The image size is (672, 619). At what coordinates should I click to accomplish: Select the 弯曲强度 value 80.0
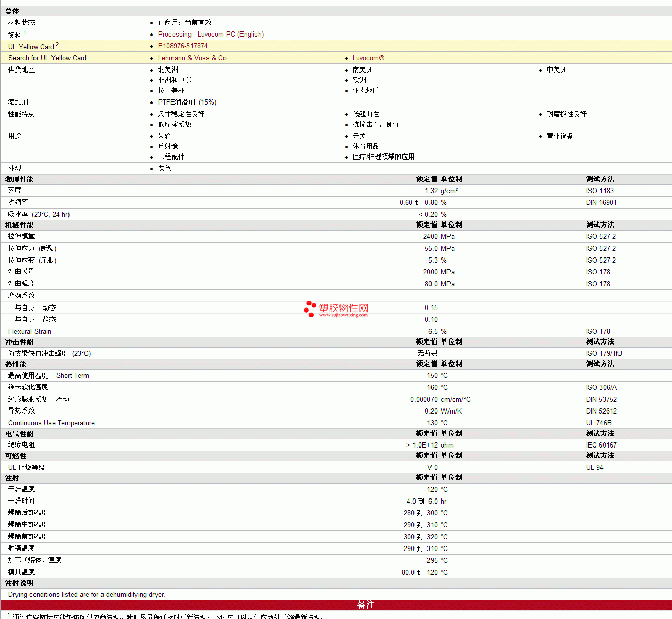[x=432, y=284]
